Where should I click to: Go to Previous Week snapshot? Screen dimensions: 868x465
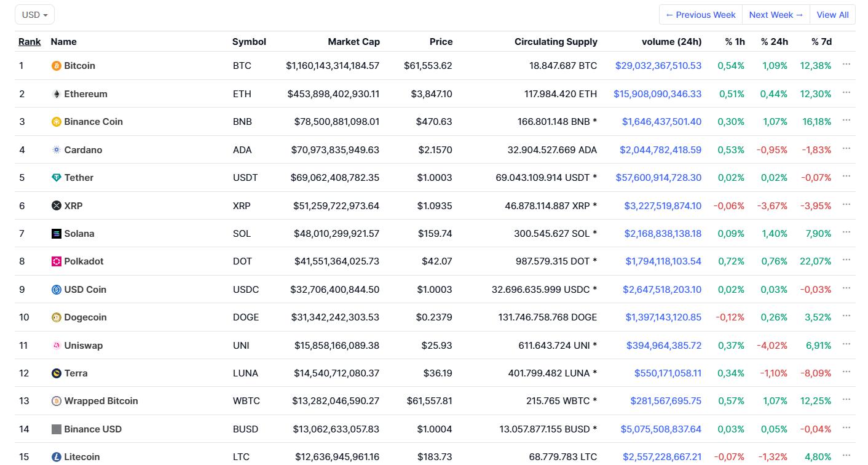coord(700,15)
